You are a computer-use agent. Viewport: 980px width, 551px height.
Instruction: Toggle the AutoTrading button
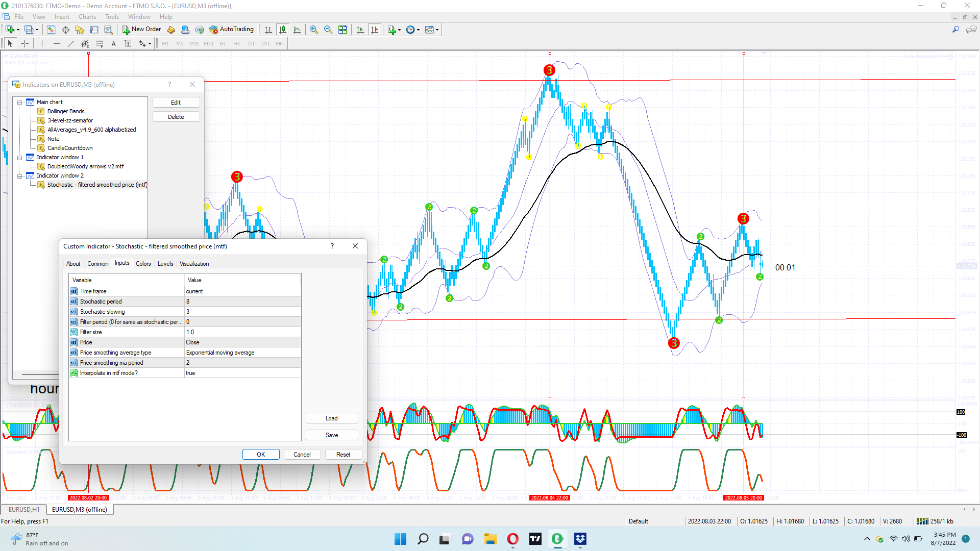point(231,30)
